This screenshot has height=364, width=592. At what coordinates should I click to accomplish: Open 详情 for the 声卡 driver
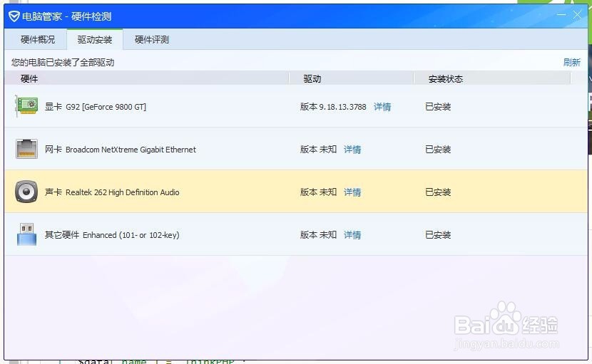pos(352,192)
